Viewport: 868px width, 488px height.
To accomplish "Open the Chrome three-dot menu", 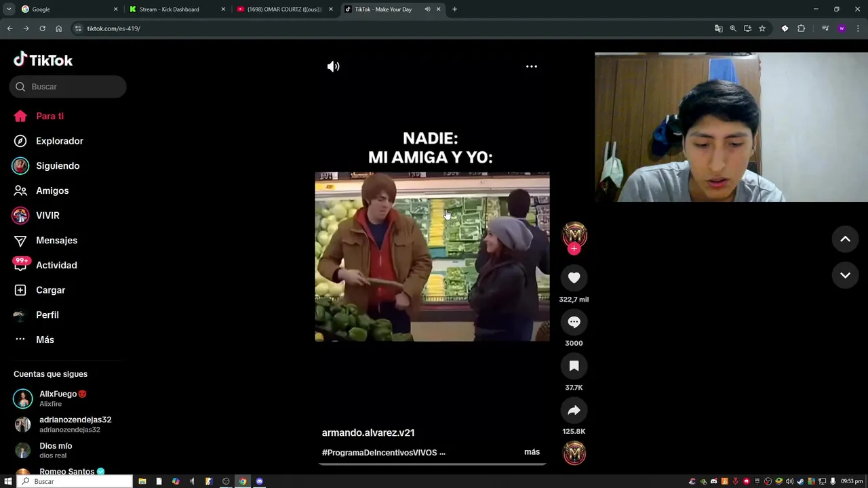I will (858, 28).
